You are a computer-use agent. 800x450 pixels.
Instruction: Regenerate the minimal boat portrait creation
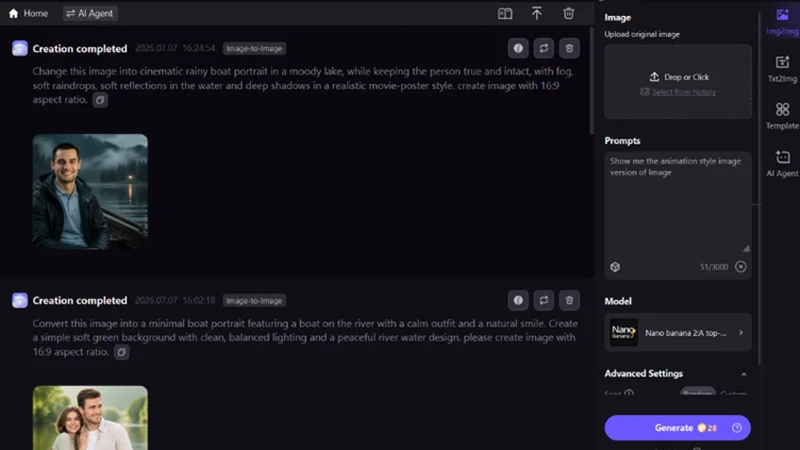[x=543, y=301]
